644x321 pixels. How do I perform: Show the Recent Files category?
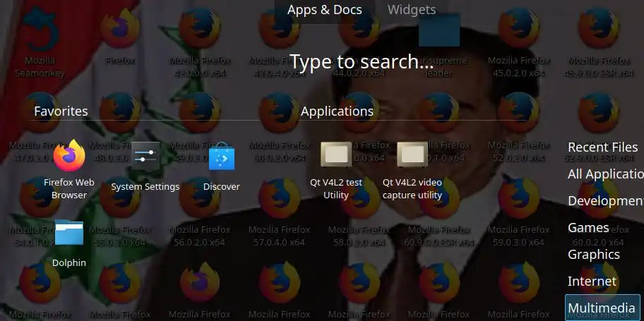pos(602,147)
